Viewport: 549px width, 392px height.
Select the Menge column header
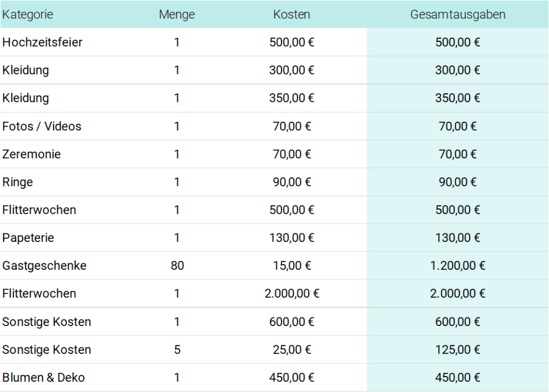(x=177, y=14)
